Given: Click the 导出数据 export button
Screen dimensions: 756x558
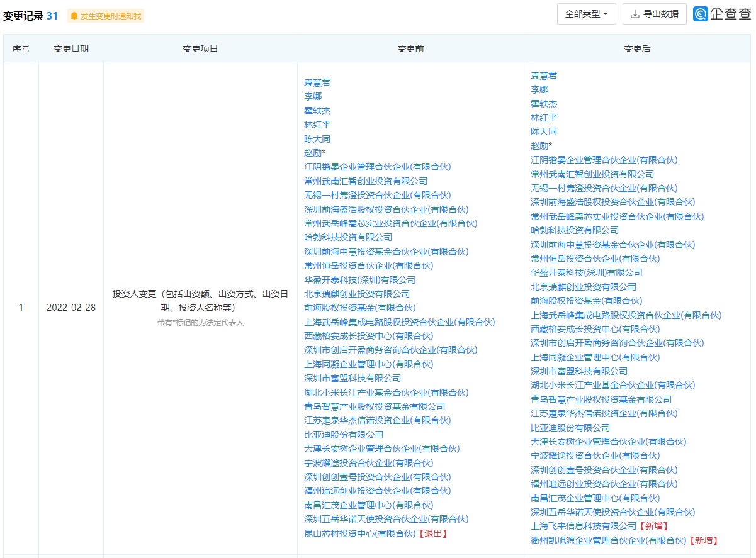Looking at the screenshot, I should pos(654,14).
